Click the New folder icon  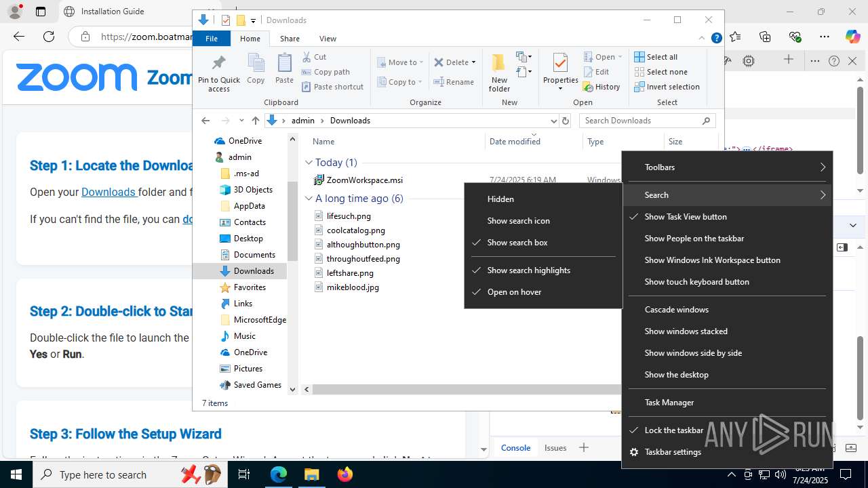pos(498,63)
